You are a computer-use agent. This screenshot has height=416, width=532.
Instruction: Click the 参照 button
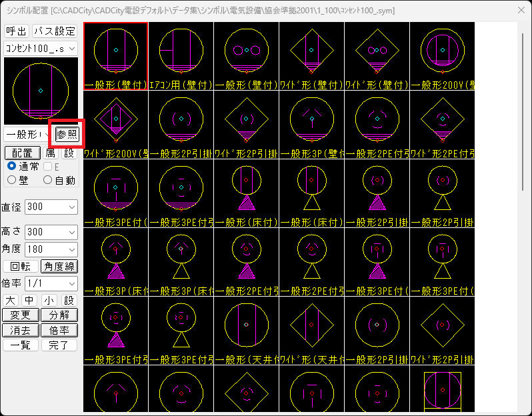pyautogui.click(x=67, y=135)
